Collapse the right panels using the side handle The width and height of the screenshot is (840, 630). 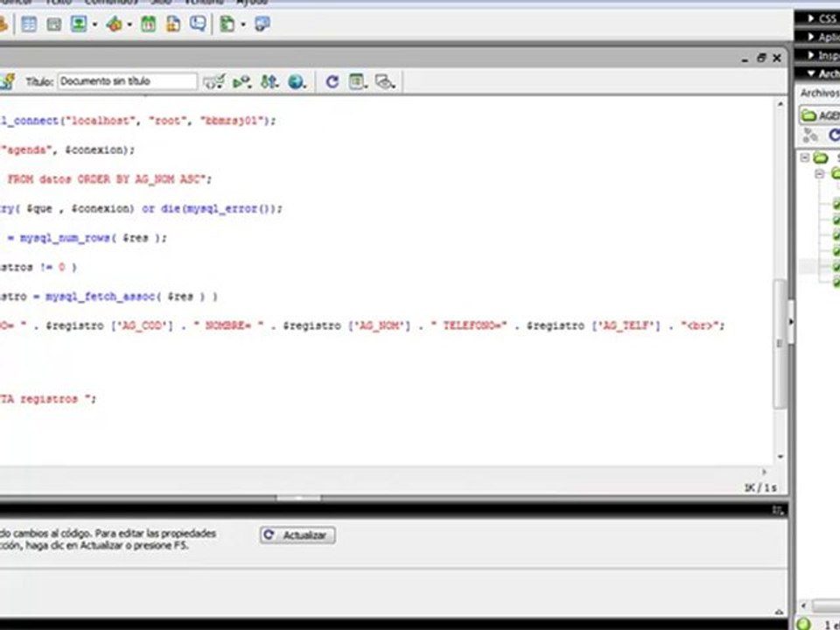(x=791, y=322)
